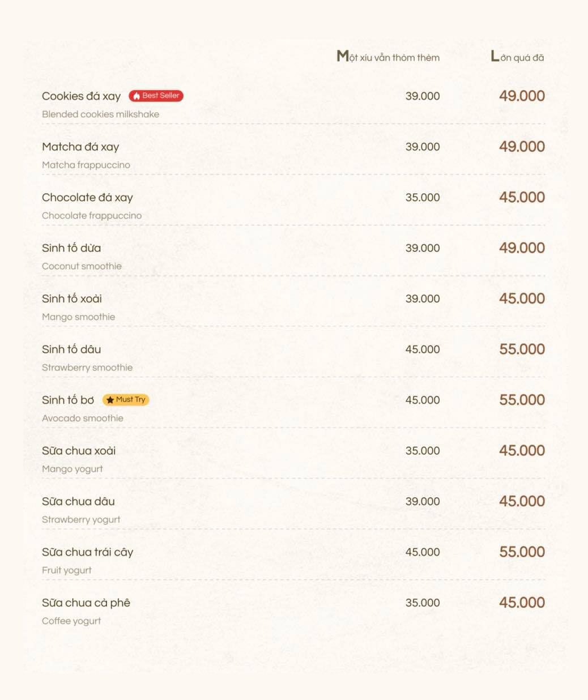Click the Lớn quá đã column header
This screenshot has height=700, width=588.
pos(517,57)
